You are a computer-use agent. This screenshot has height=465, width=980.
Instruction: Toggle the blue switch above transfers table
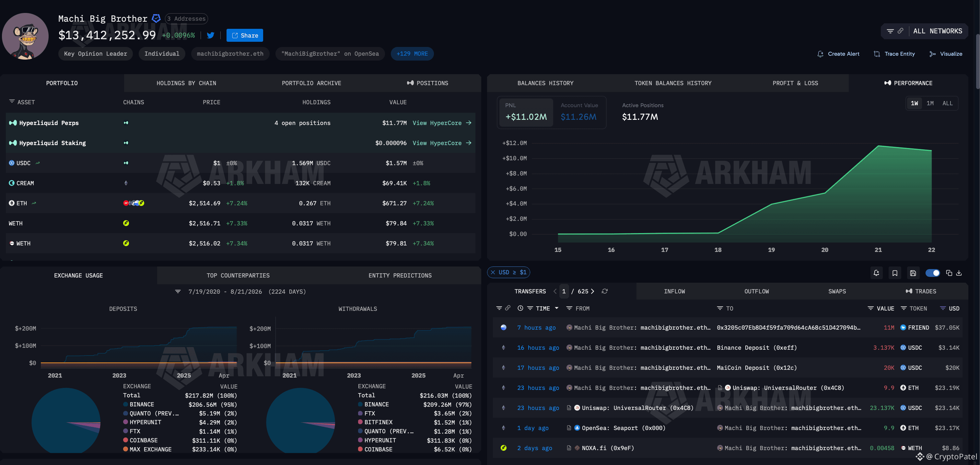click(x=932, y=273)
